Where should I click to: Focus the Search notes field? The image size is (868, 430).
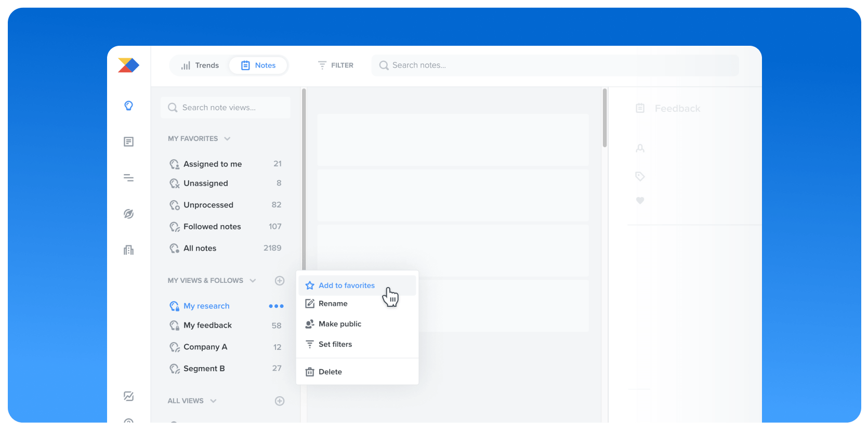(555, 65)
